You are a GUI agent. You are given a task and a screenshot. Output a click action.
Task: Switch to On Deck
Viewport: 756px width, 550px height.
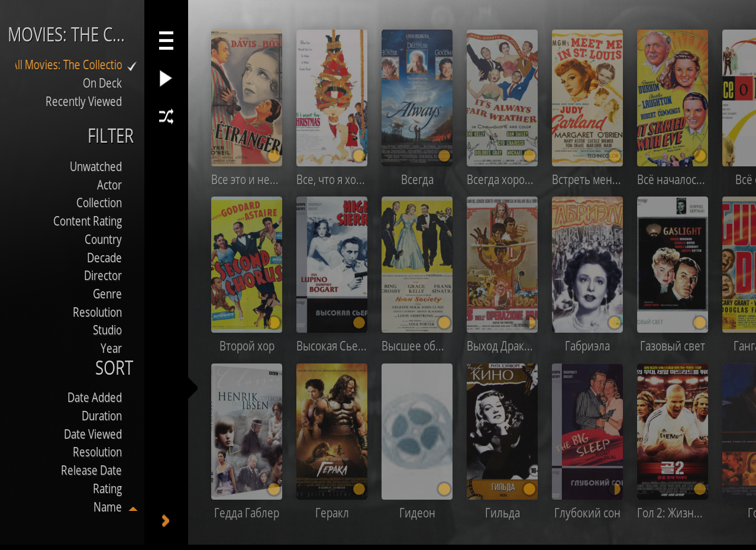(x=102, y=83)
